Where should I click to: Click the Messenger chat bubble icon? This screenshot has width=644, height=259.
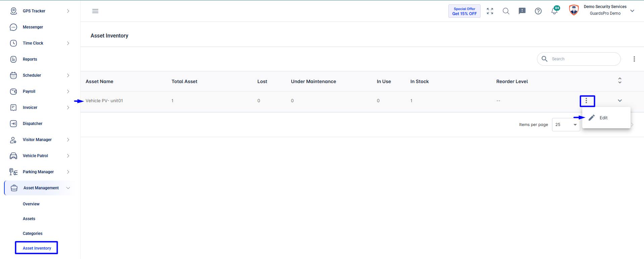click(x=13, y=27)
